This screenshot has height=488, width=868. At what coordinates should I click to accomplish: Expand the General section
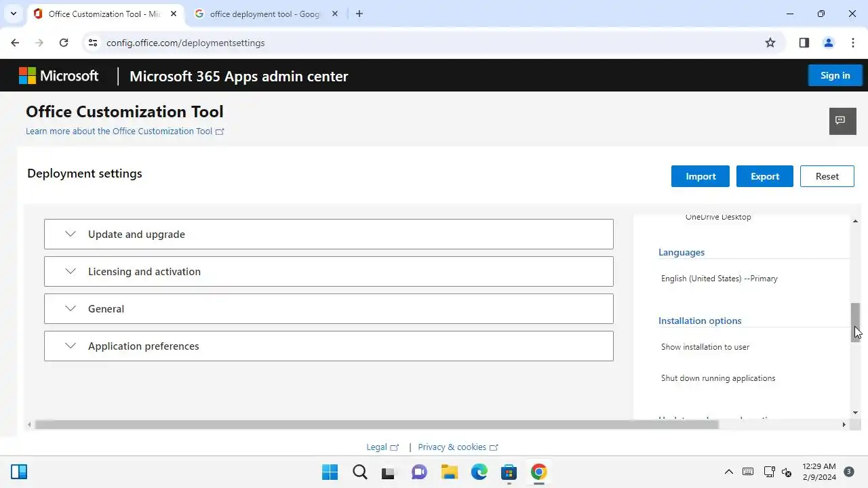pos(329,308)
